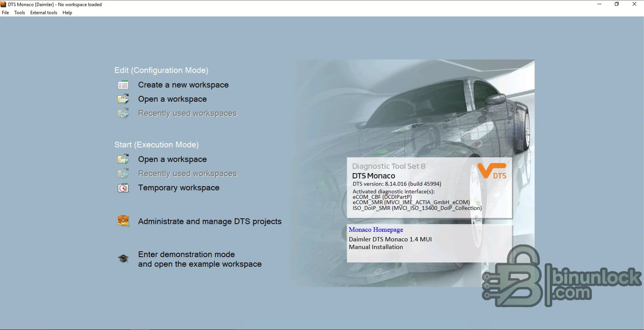Click the Create a new workspace icon
The width and height of the screenshot is (644, 330).
123,85
